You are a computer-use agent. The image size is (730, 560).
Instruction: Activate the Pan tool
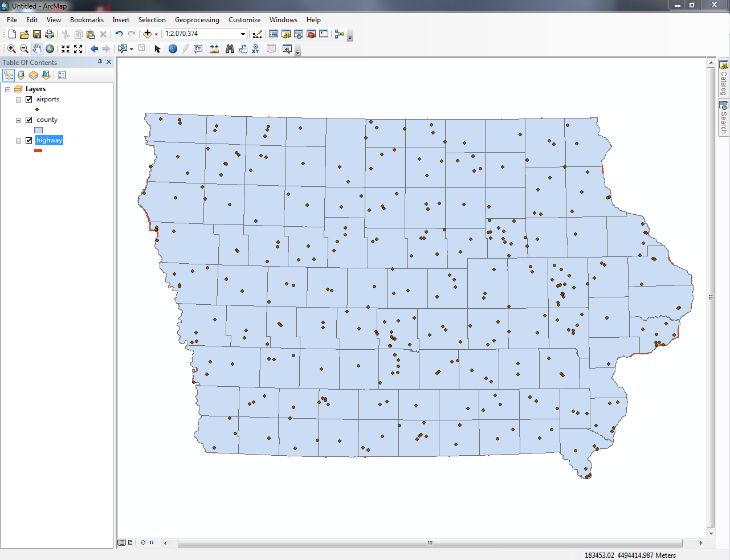[37, 48]
